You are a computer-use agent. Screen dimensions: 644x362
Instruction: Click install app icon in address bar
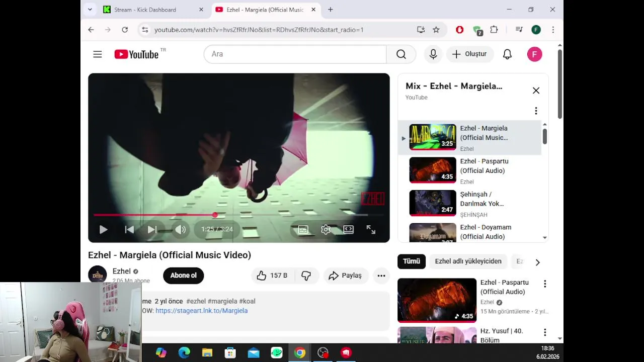click(x=421, y=30)
